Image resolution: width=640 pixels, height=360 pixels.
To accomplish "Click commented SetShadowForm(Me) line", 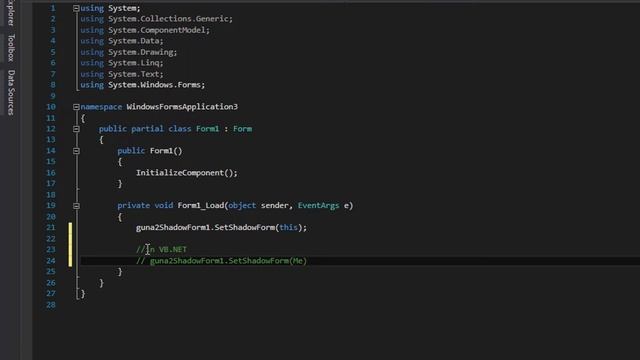I will [221, 261].
